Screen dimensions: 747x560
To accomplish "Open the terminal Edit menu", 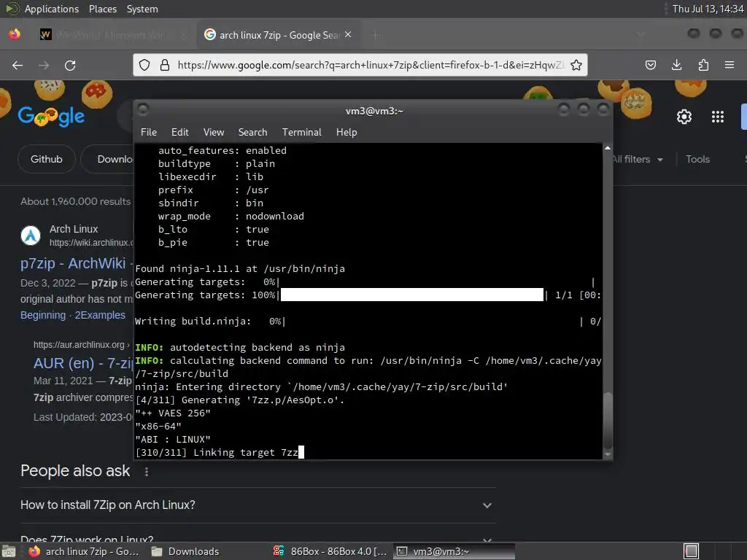I will pos(180,133).
